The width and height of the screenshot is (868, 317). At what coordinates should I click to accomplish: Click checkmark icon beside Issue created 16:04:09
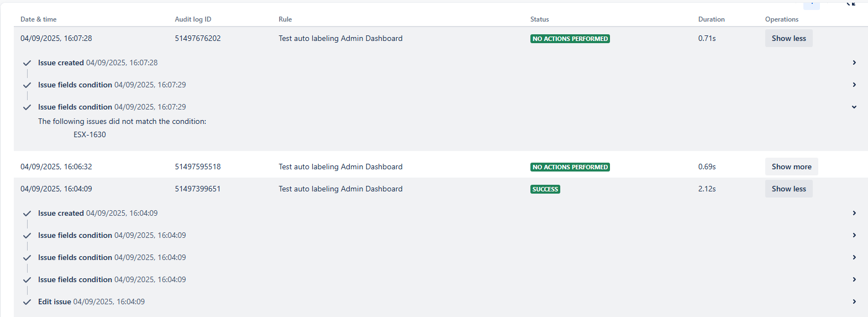27,214
